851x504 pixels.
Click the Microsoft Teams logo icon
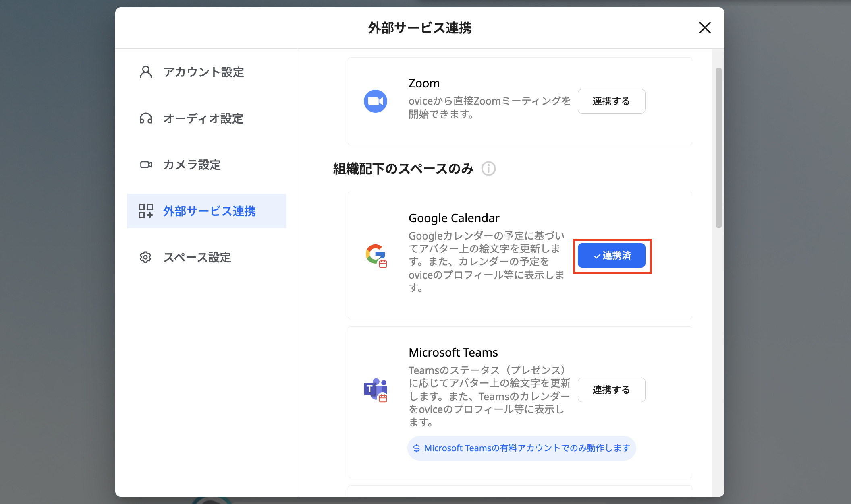click(x=376, y=390)
